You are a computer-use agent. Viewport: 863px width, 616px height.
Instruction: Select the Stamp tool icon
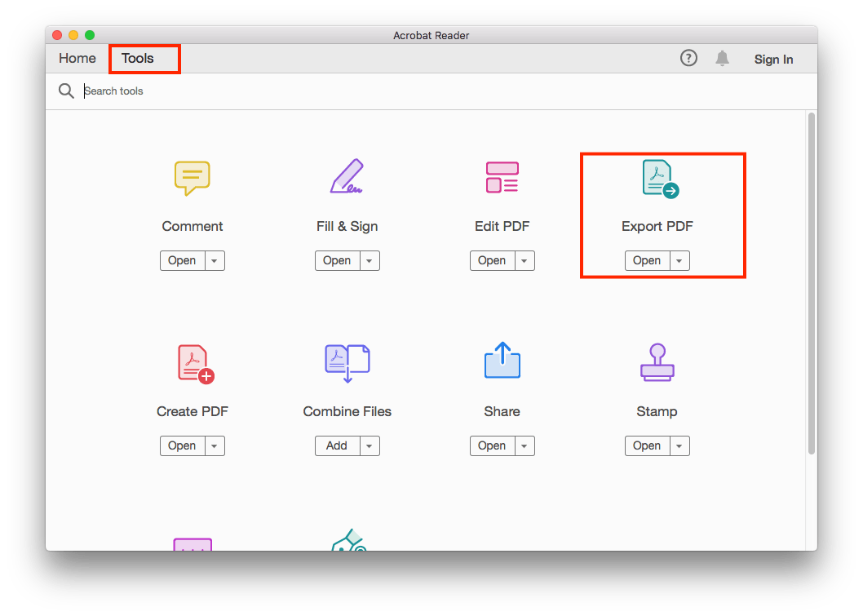click(x=657, y=362)
